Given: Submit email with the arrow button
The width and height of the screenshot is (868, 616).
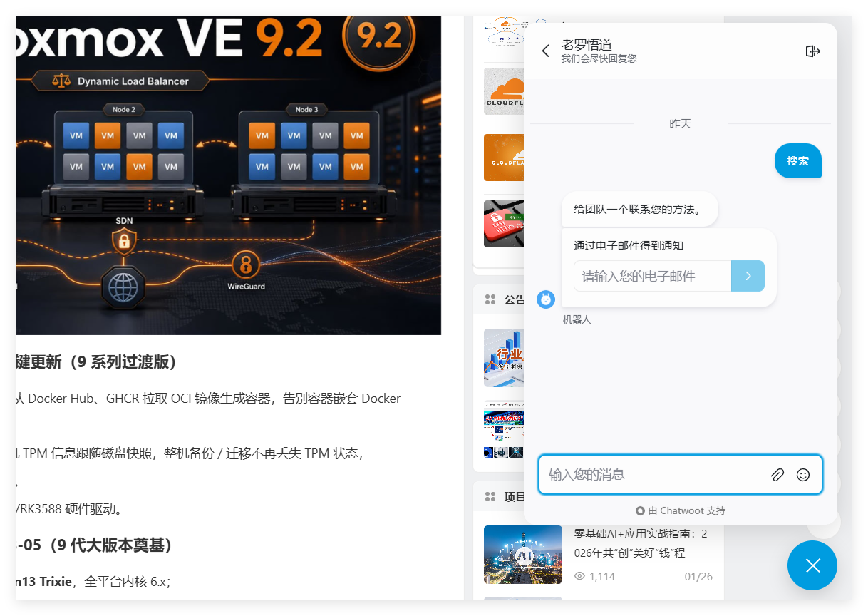Looking at the screenshot, I should coord(748,276).
